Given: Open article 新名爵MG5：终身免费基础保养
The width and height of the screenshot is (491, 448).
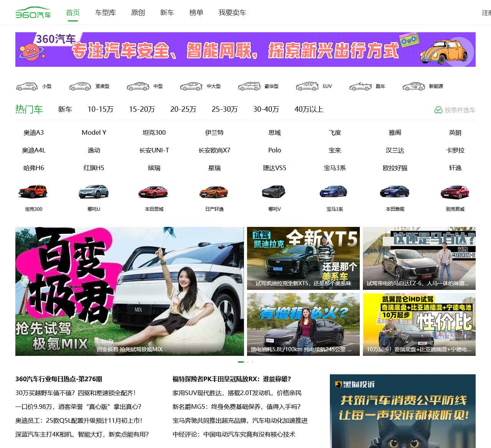Looking at the screenshot, I should click(237, 407).
